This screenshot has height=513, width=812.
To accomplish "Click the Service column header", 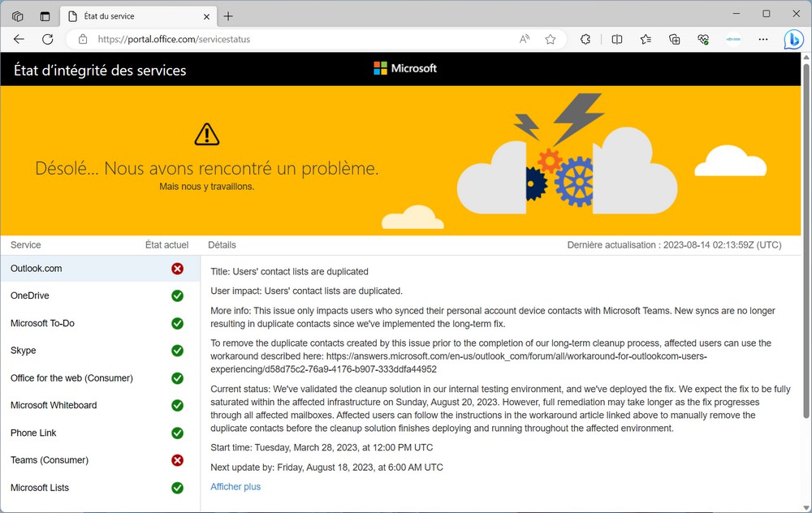I will coord(25,245).
